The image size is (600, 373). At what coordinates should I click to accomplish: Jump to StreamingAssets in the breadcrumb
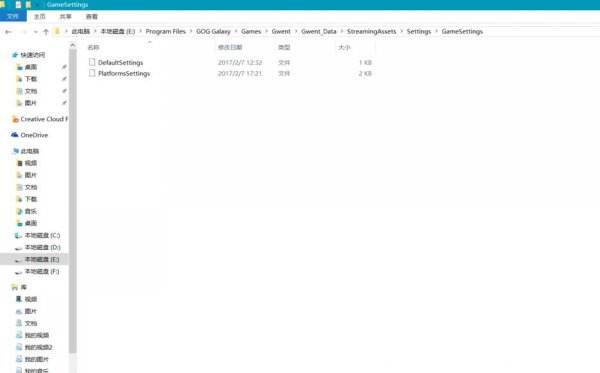coord(371,31)
